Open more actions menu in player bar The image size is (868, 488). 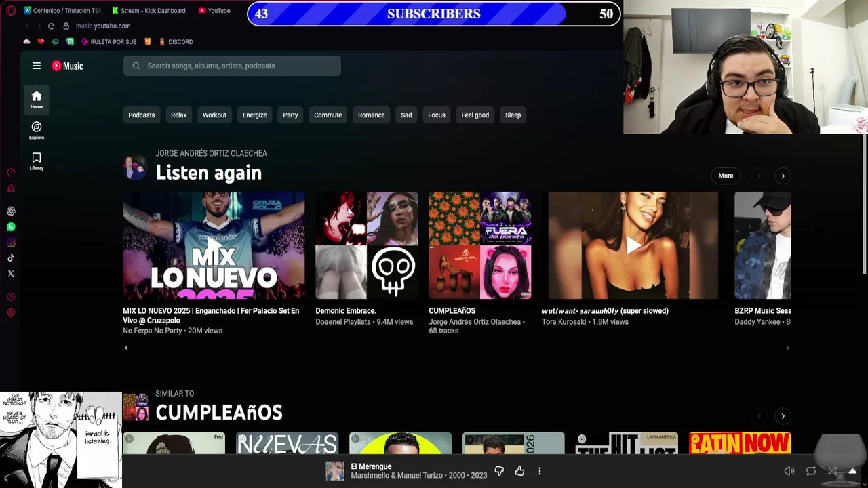[540, 471]
